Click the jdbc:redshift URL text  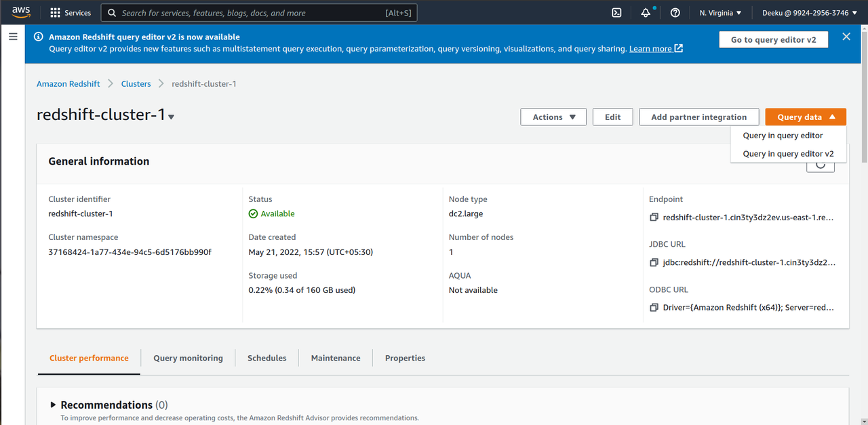[x=749, y=262]
